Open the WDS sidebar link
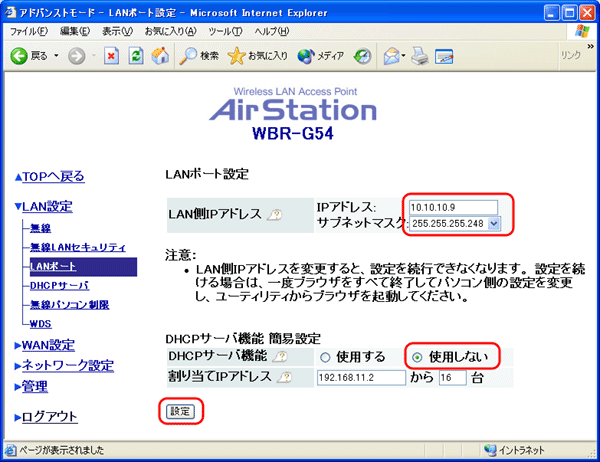 pyautogui.click(x=41, y=324)
